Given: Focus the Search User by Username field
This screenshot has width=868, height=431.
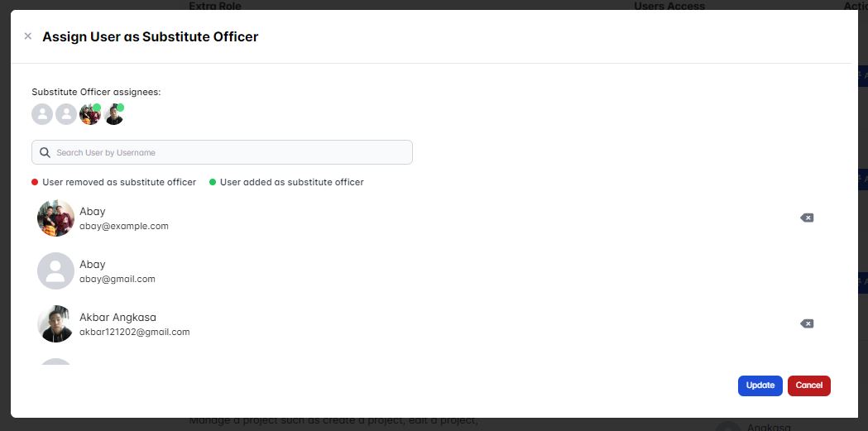Looking at the screenshot, I should click(222, 152).
